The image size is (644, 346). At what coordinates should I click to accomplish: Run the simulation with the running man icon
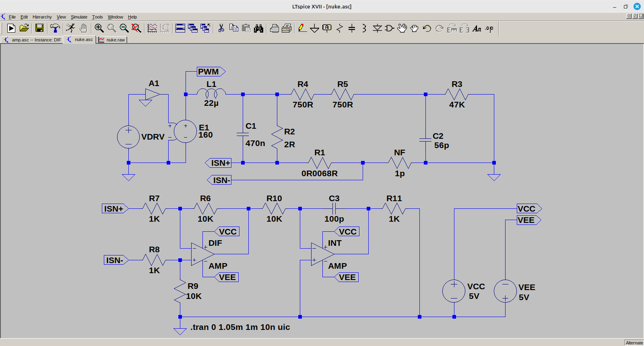(70, 28)
